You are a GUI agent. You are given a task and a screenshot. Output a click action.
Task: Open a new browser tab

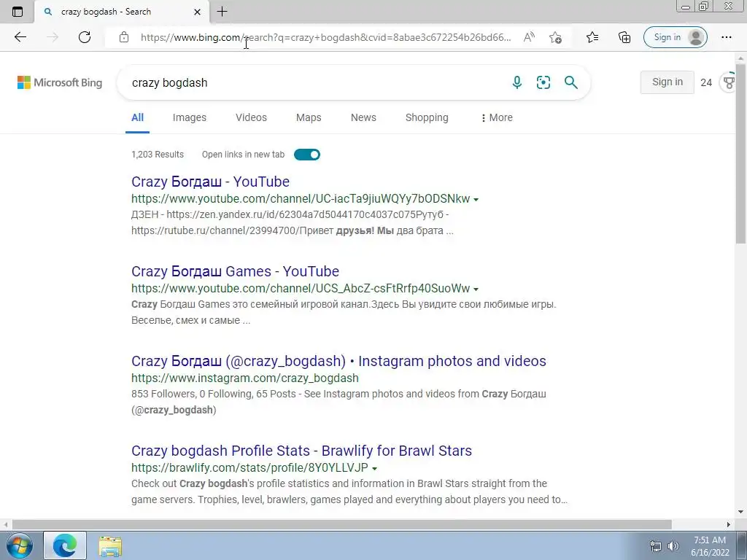point(222,12)
